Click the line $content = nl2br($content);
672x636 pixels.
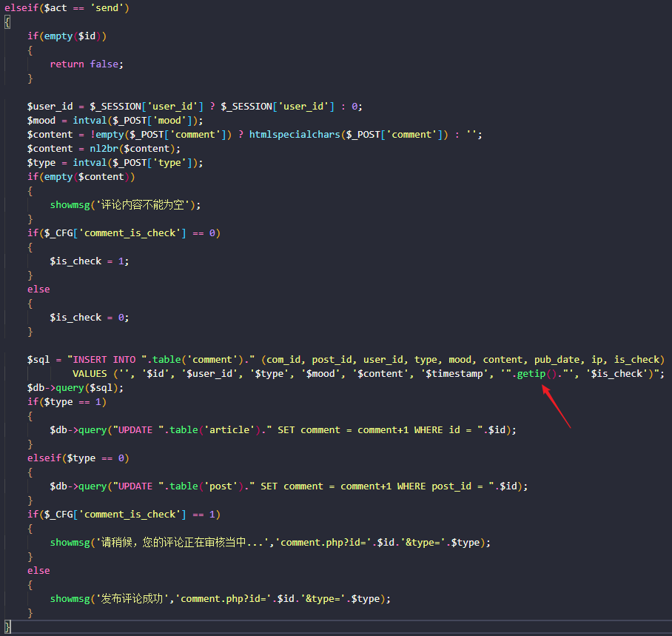(104, 149)
